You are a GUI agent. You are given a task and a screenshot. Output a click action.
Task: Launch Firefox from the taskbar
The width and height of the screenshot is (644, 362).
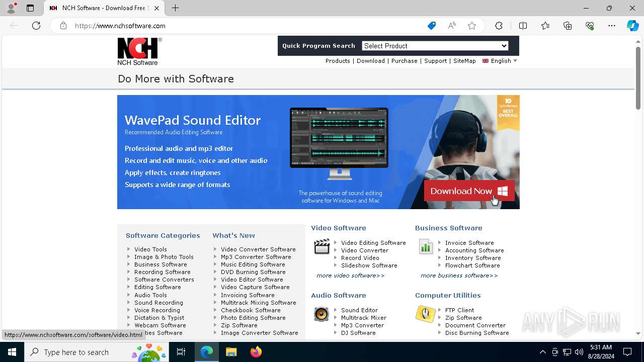[x=256, y=352]
